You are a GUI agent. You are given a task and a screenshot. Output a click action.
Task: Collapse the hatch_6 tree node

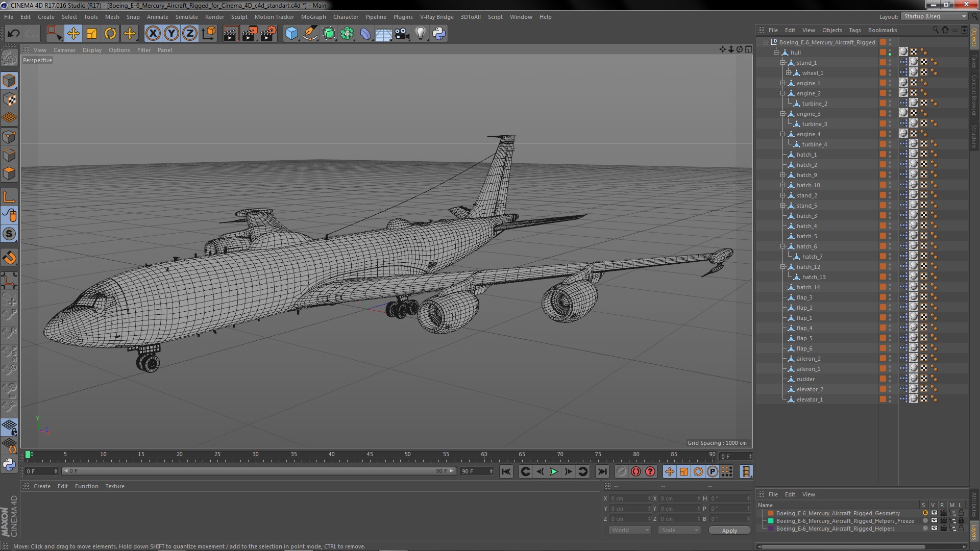point(782,246)
